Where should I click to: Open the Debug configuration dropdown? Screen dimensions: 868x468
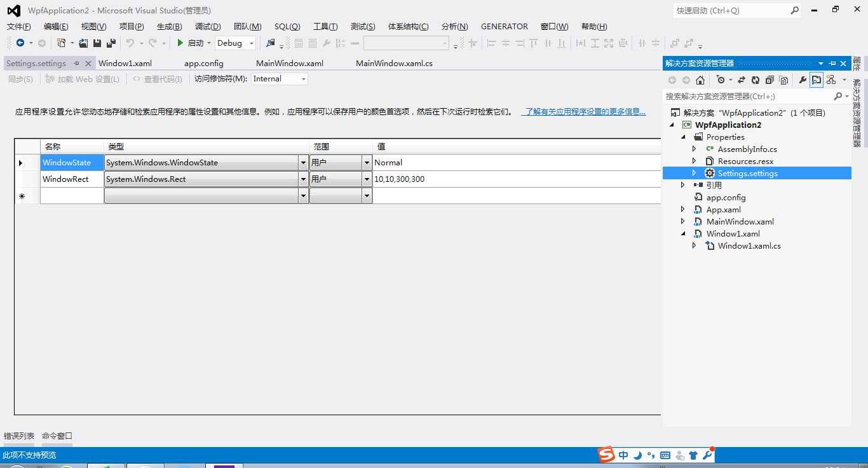(252, 43)
